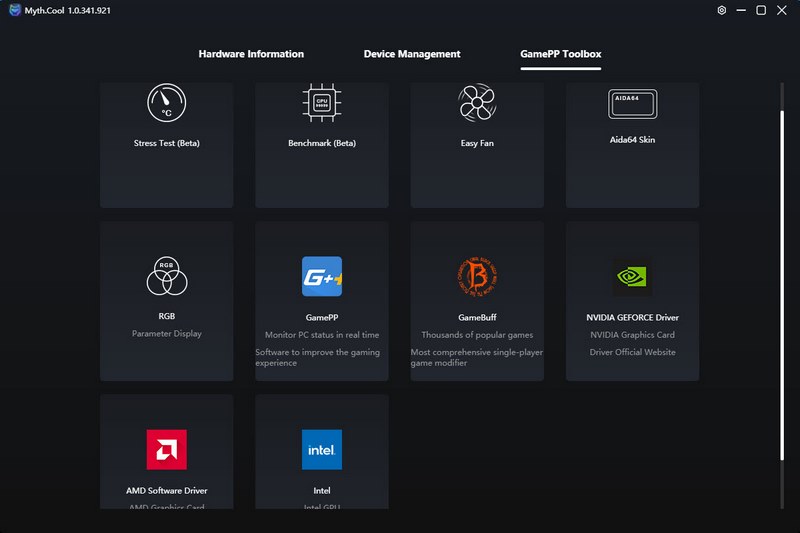
Task: Click "Driver Official Website" text
Action: point(632,352)
